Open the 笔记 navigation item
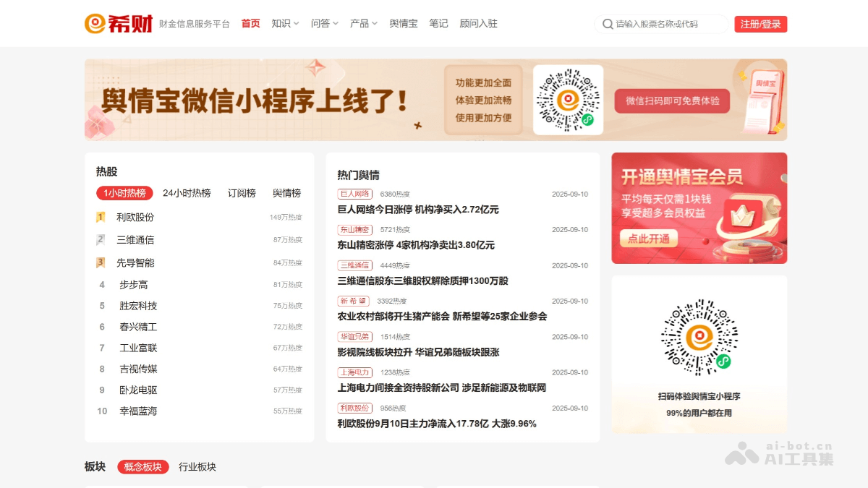The height and width of the screenshot is (488, 868). (438, 23)
